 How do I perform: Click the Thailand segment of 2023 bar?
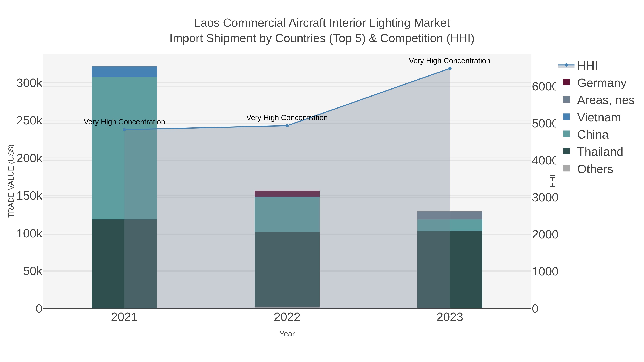pos(450,270)
